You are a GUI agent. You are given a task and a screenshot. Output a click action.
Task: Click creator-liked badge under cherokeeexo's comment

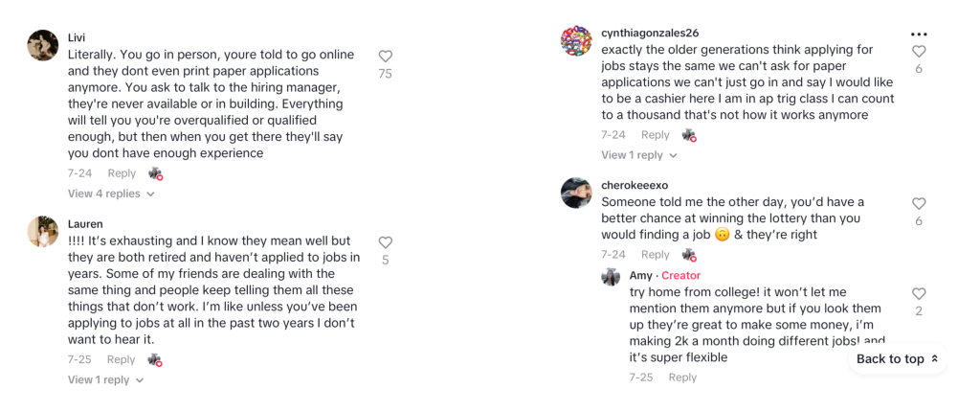click(x=688, y=254)
